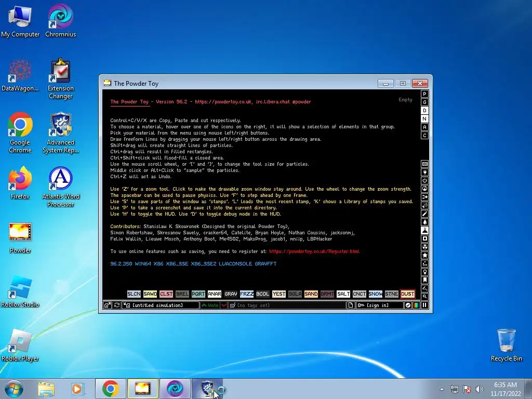Open the Force elements category (arrows icon)

pos(424,197)
